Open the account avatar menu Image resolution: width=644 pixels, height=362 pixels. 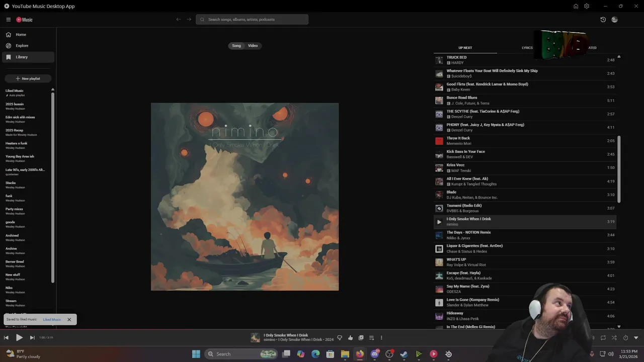coord(614,20)
